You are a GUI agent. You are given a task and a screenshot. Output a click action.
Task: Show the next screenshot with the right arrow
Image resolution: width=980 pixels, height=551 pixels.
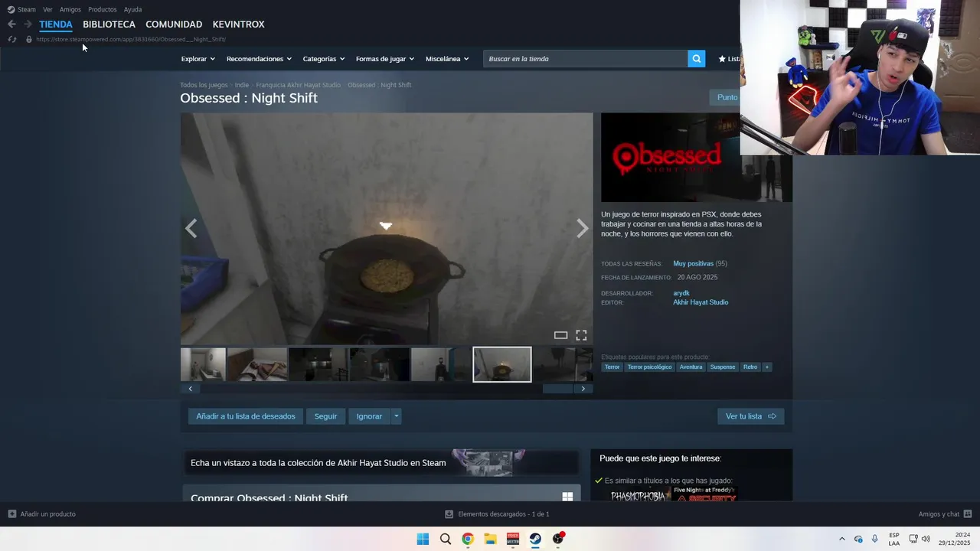coord(582,228)
